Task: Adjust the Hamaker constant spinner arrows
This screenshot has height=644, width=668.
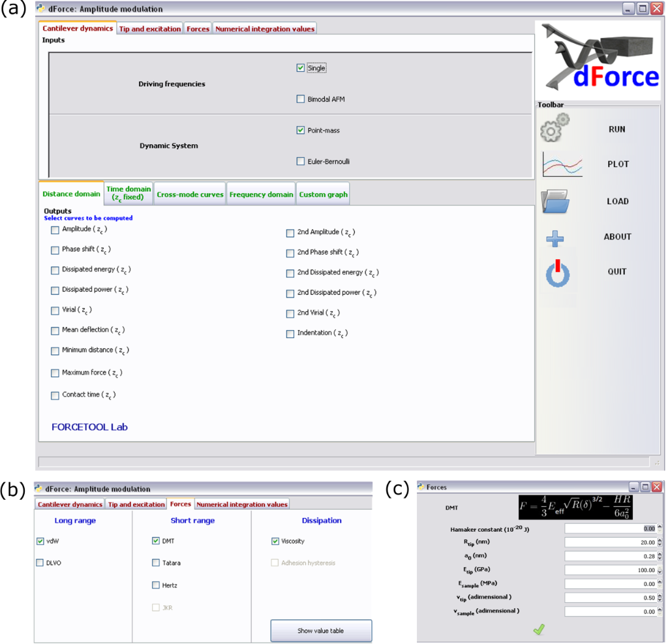Action: click(659, 529)
